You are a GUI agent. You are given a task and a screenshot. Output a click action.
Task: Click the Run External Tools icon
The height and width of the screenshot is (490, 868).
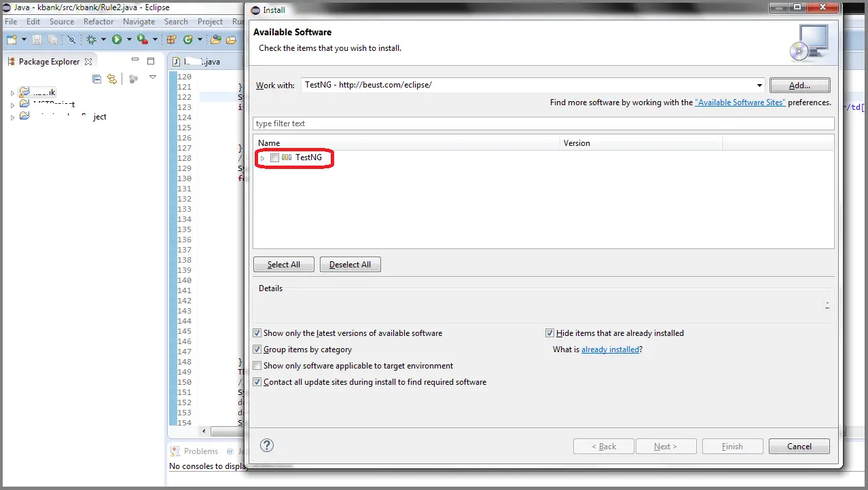click(143, 40)
